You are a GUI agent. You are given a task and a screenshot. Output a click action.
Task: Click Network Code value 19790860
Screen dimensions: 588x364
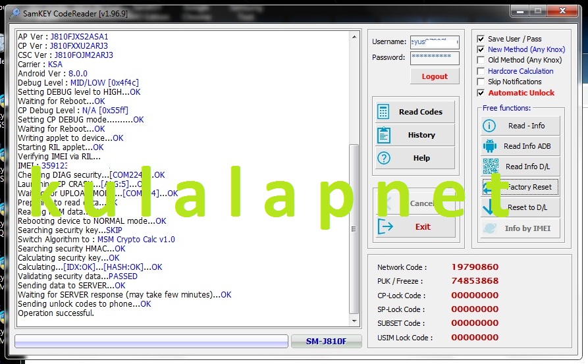[475, 267]
